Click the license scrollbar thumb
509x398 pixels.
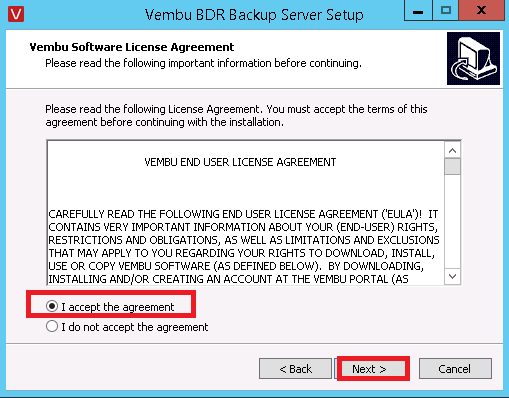(452, 166)
